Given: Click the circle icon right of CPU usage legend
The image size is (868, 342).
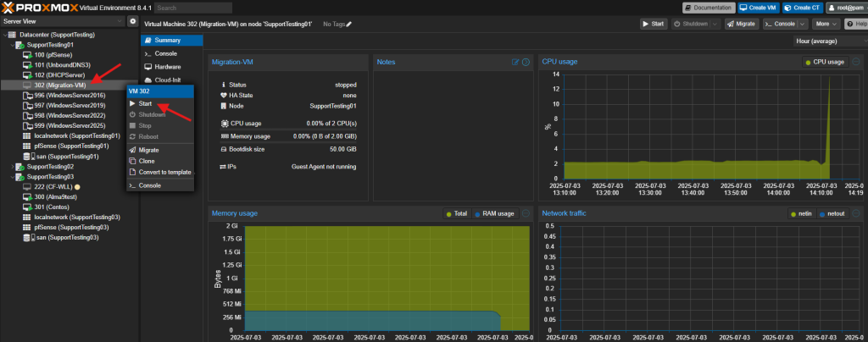Looking at the screenshot, I should [856, 62].
